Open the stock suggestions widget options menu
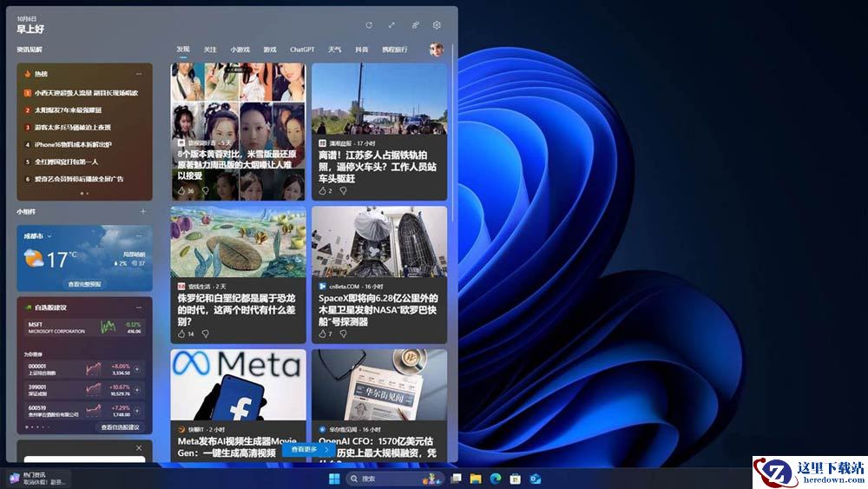868x489 pixels. [x=139, y=307]
